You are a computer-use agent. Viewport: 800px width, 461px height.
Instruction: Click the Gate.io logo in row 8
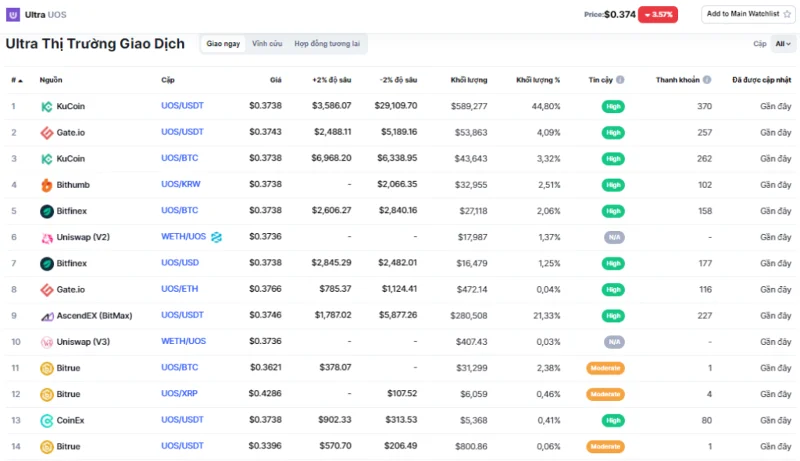point(46,290)
